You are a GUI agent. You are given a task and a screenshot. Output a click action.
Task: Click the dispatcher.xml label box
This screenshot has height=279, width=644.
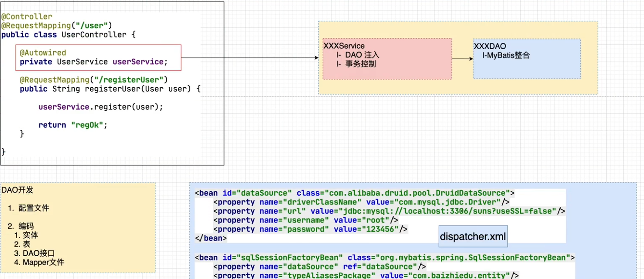click(473, 236)
